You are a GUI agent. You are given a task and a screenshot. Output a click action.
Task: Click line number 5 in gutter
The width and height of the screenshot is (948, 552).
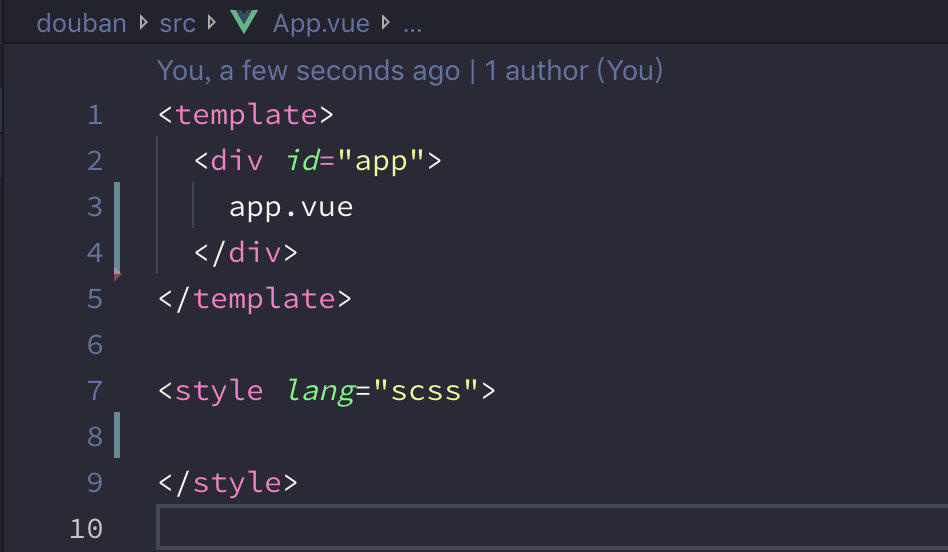pos(95,299)
